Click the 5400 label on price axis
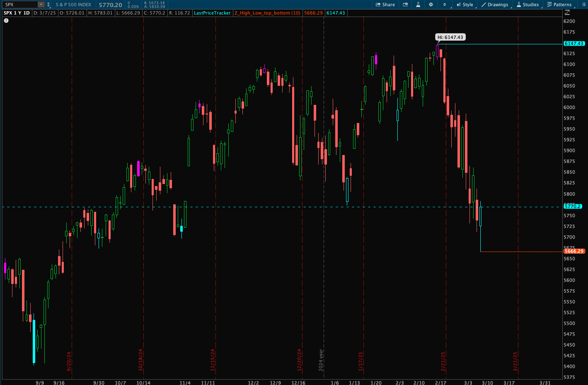 pos(569,366)
